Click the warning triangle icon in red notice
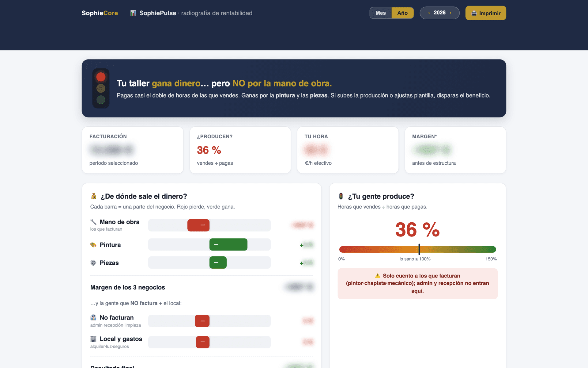 click(378, 276)
